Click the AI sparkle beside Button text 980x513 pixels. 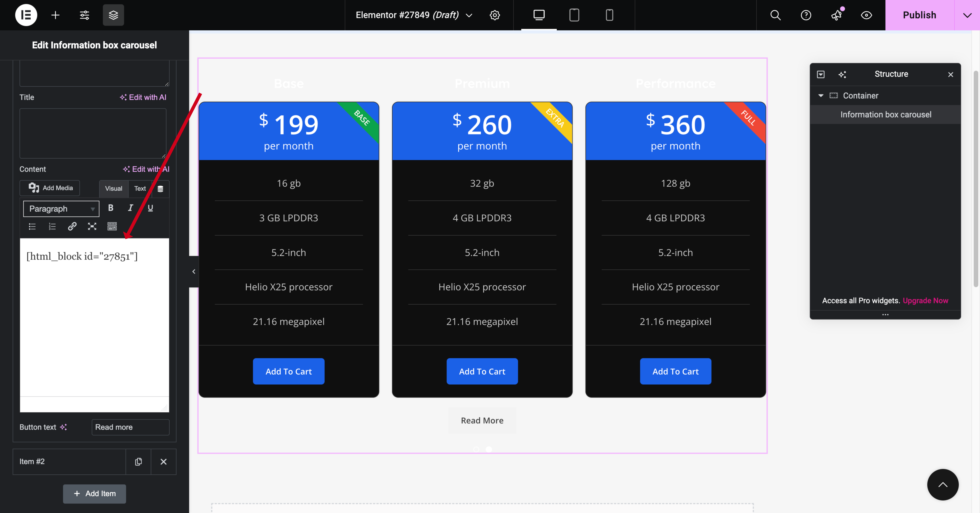click(x=64, y=427)
